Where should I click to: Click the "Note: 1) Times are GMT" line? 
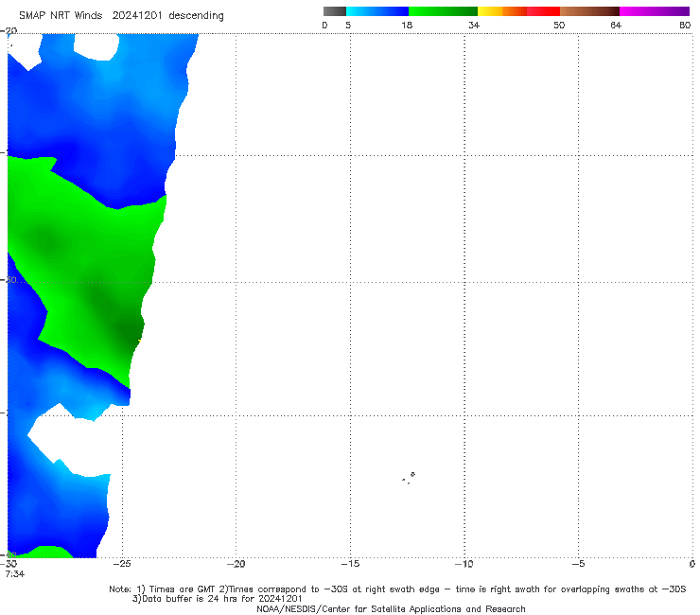(x=397, y=589)
